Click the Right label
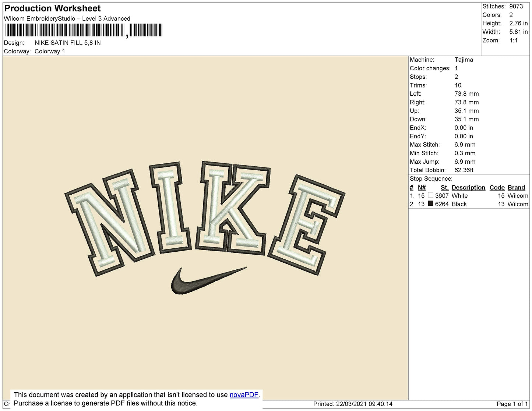 point(418,102)
